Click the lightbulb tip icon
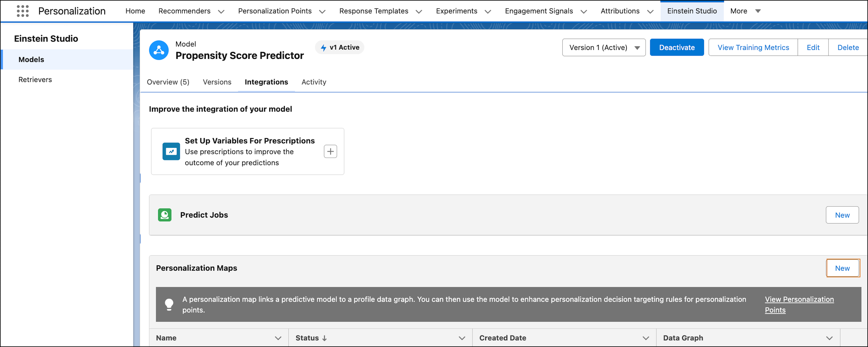868x347 pixels. tap(169, 304)
